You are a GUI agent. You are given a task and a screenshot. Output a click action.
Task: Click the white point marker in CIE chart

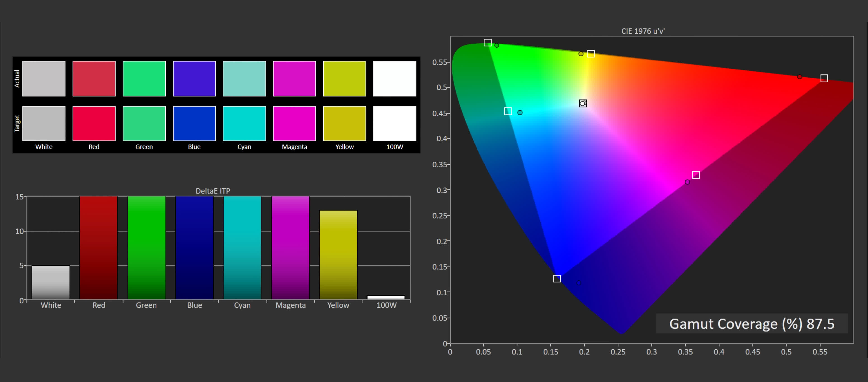583,103
